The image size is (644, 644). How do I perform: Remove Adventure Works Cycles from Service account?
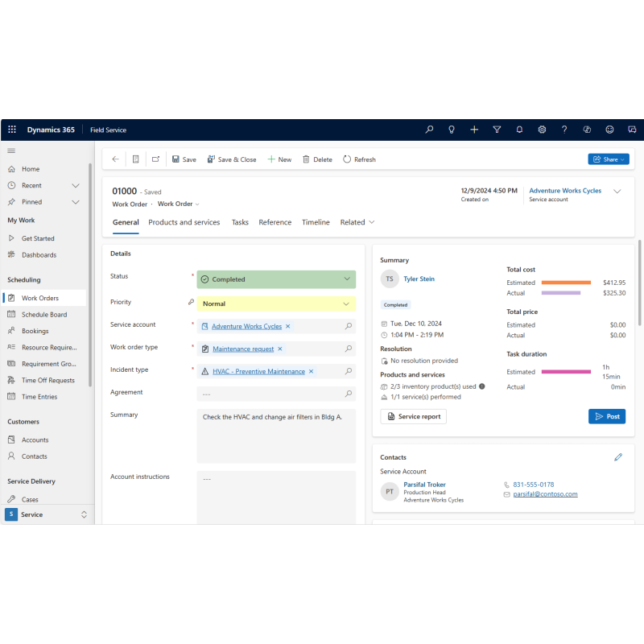pos(288,326)
